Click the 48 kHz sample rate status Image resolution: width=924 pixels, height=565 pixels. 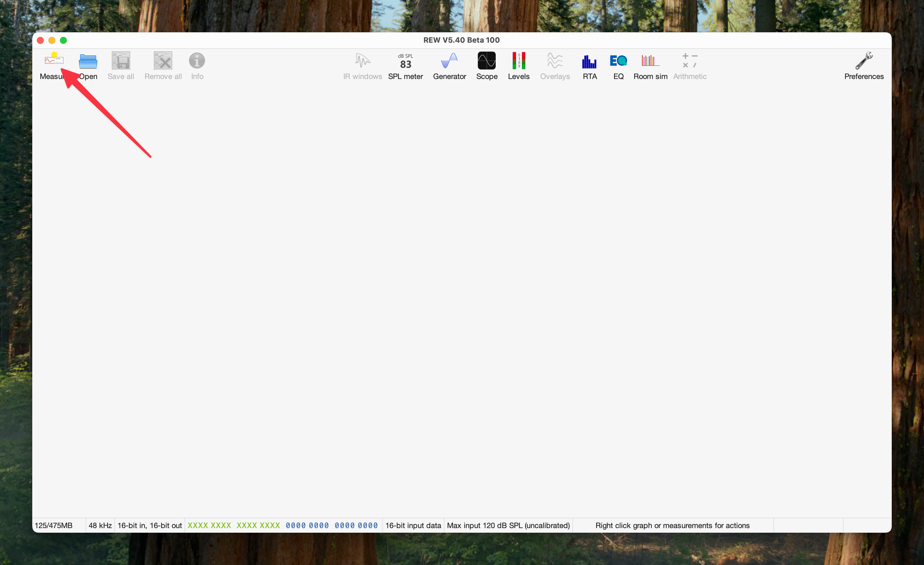(100, 525)
